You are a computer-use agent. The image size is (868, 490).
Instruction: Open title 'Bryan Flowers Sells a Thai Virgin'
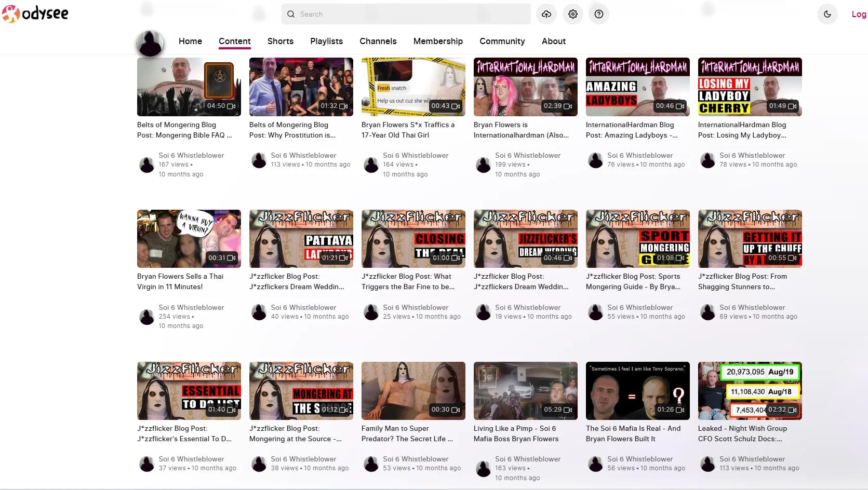[180, 281]
